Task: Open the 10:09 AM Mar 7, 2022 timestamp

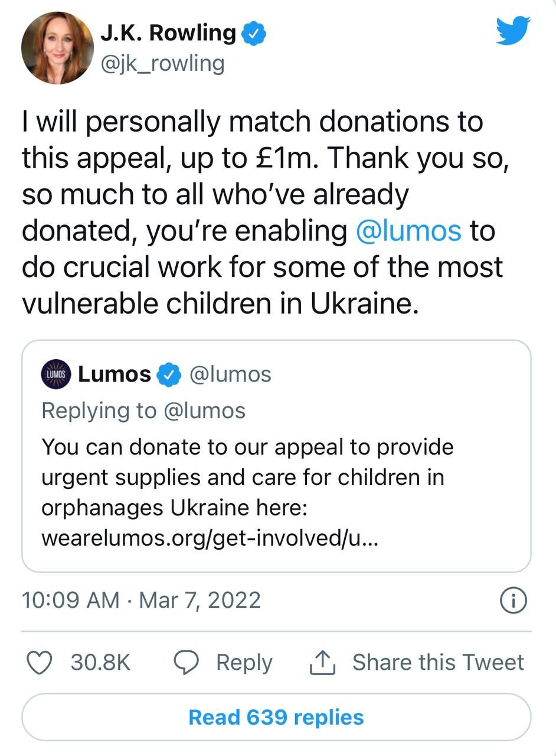Action: (141, 600)
